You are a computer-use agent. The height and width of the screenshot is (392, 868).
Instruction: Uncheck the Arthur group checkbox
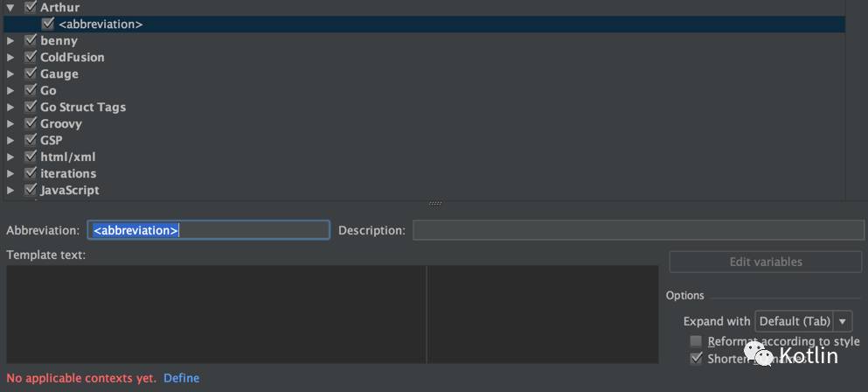(x=31, y=7)
